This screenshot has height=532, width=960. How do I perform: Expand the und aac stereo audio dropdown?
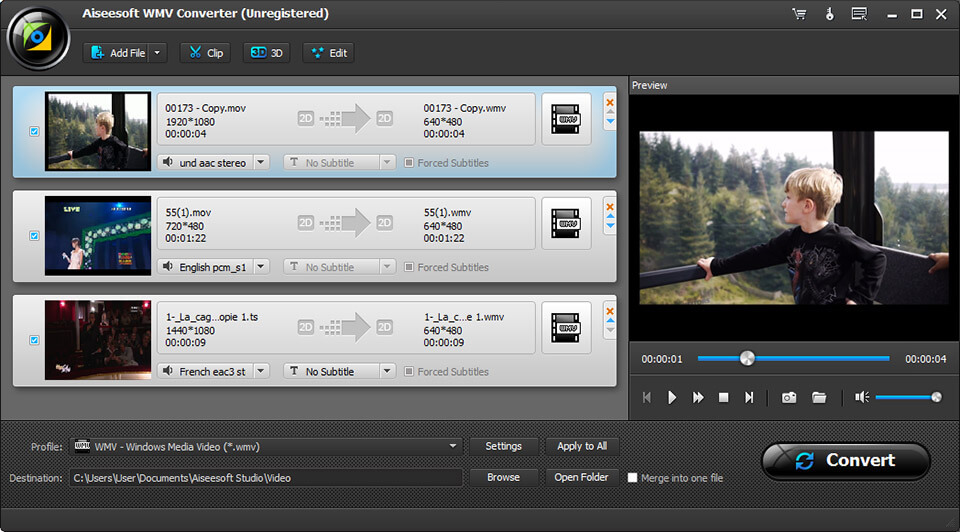(261, 162)
